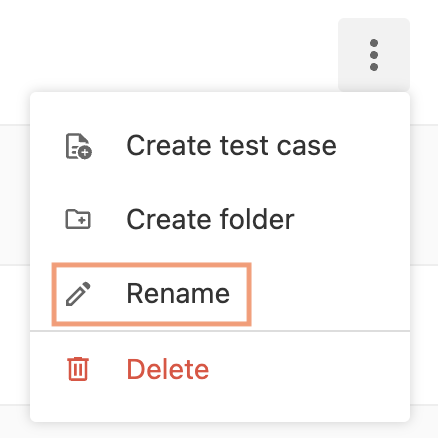Screen dimensions: 438x438
Task: Click the empty menu space right of Rename
Action: pyautogui.click(x=330, y=294)
